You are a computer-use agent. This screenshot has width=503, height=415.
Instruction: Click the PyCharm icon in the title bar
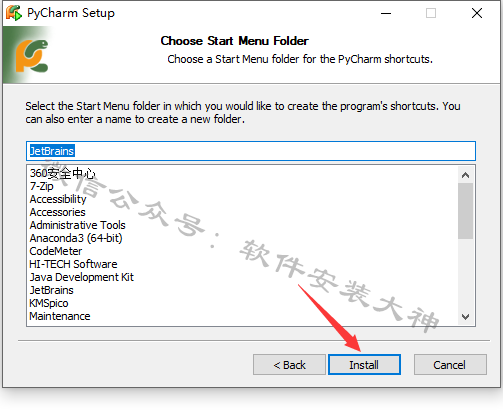pyautogui.click(x=14, y=13)
